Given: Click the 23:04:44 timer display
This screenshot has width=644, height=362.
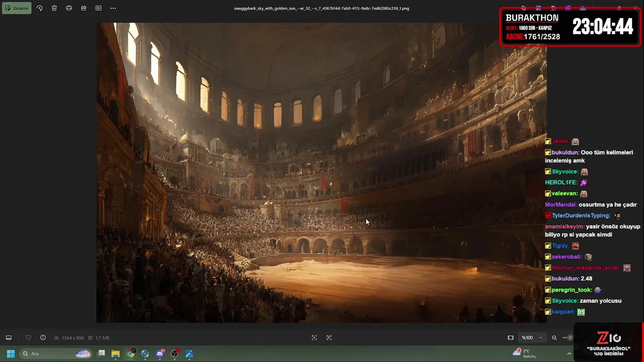Looking at the screenshot, I should pos(603,27).
